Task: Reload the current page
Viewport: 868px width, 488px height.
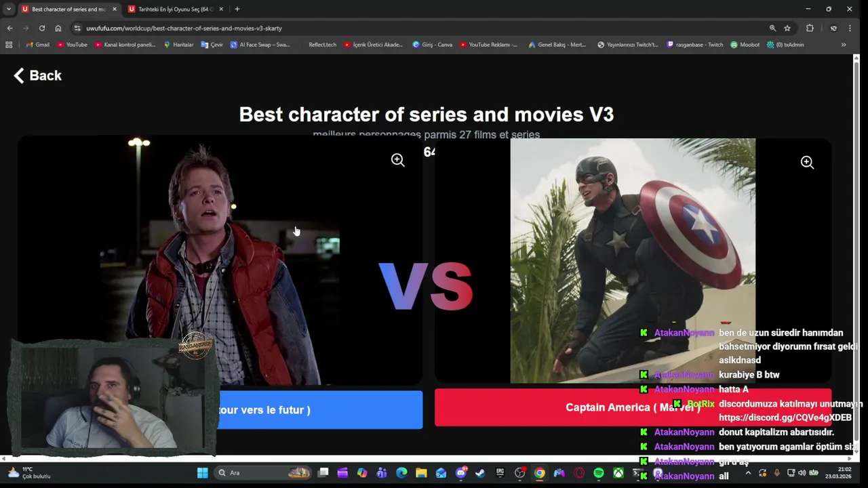Action: pos(42,28)
